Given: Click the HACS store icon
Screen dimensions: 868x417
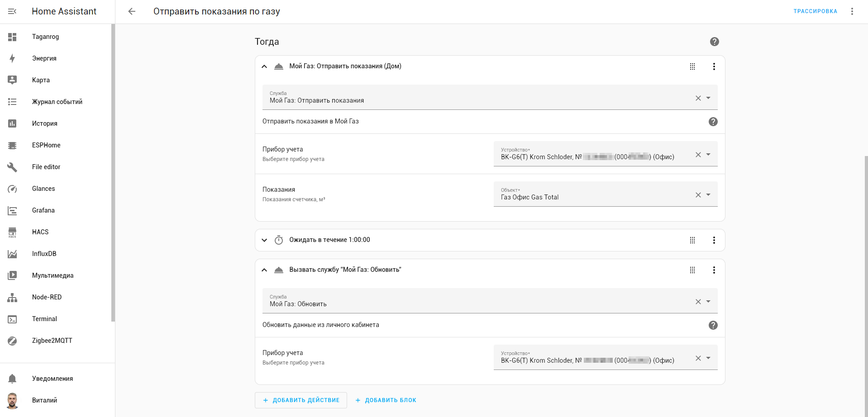Looking at the screenshot, I should pos(12,232).
